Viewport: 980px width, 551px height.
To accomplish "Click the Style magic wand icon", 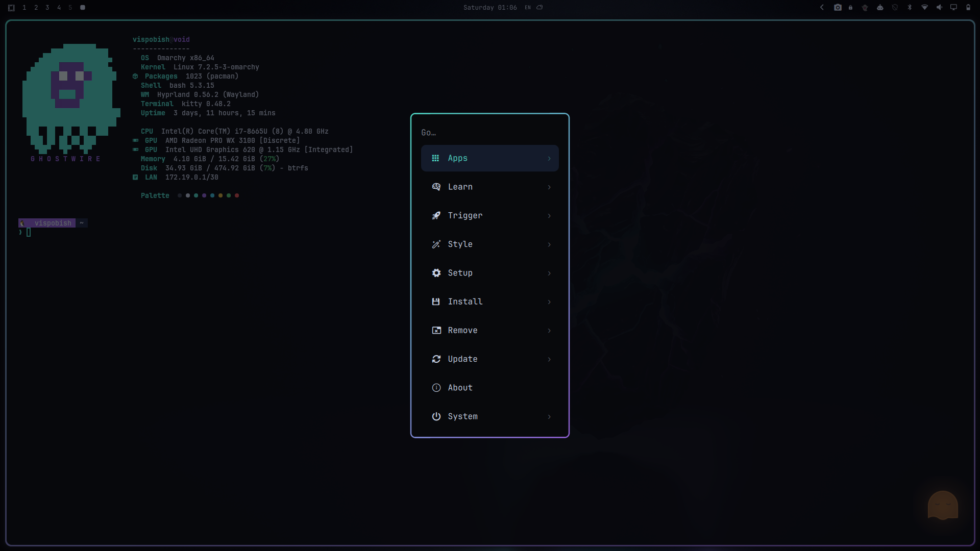I will pos(436,244).
